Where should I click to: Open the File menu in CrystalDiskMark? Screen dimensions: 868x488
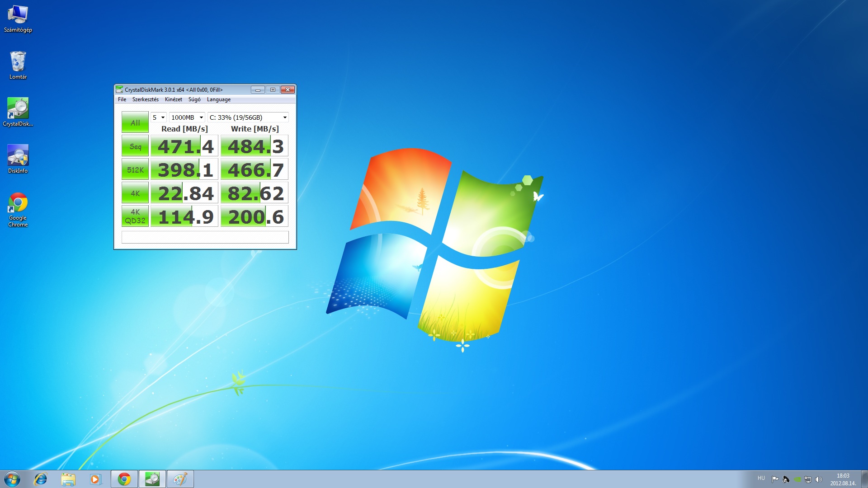[x=122, y=99]
